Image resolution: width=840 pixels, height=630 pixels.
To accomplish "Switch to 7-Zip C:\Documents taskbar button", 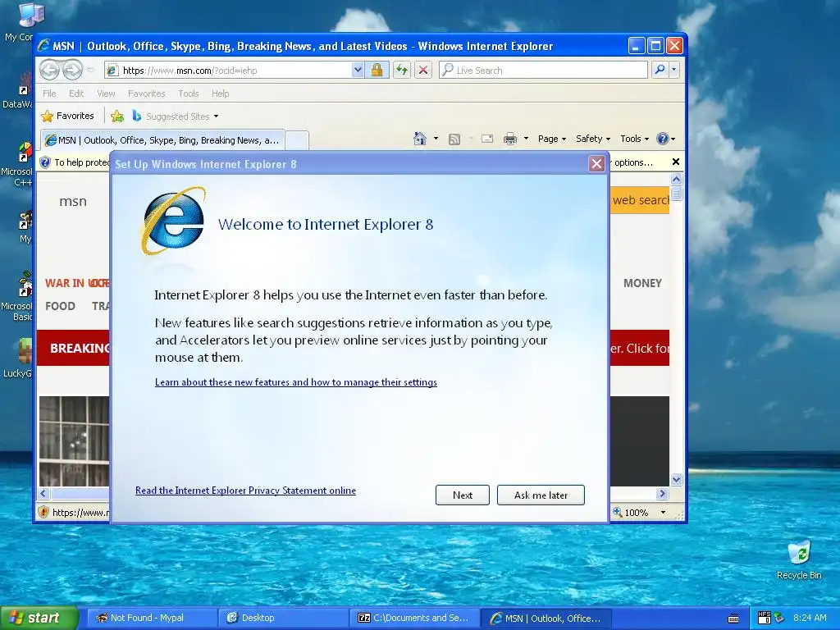I will click(414, 618).
